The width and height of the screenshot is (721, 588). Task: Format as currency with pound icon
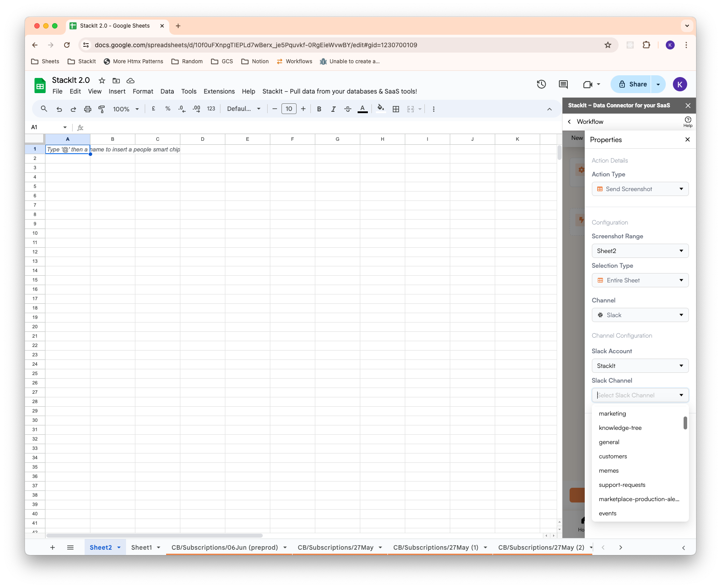pyautogui.click(x=154, y=109)
